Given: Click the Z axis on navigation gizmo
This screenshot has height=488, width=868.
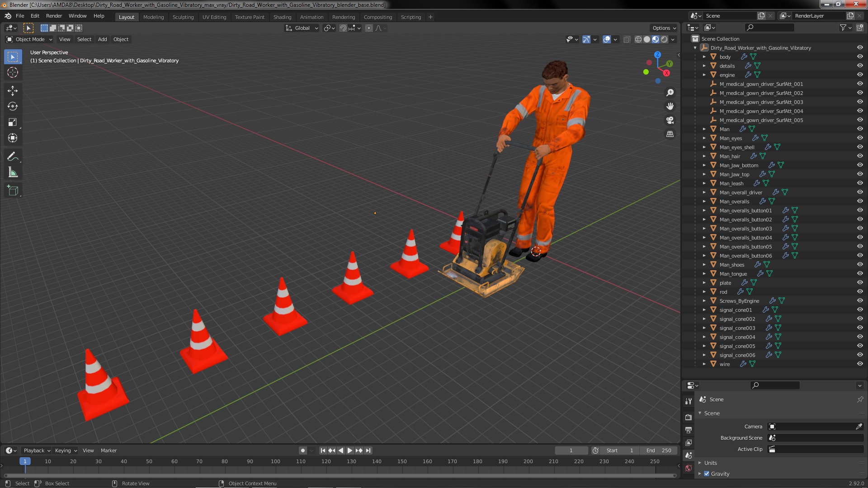Looking at the screenshot, I should pos(657,55).
